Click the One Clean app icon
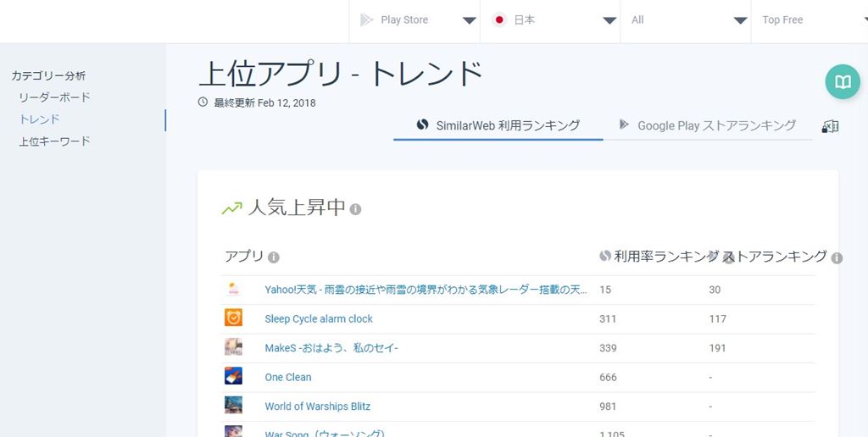The image size is (868, 437). [x=233, y=377]
